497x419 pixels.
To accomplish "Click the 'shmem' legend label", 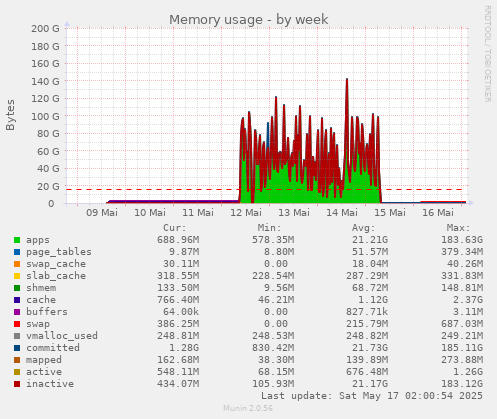I will click(41, 288).
